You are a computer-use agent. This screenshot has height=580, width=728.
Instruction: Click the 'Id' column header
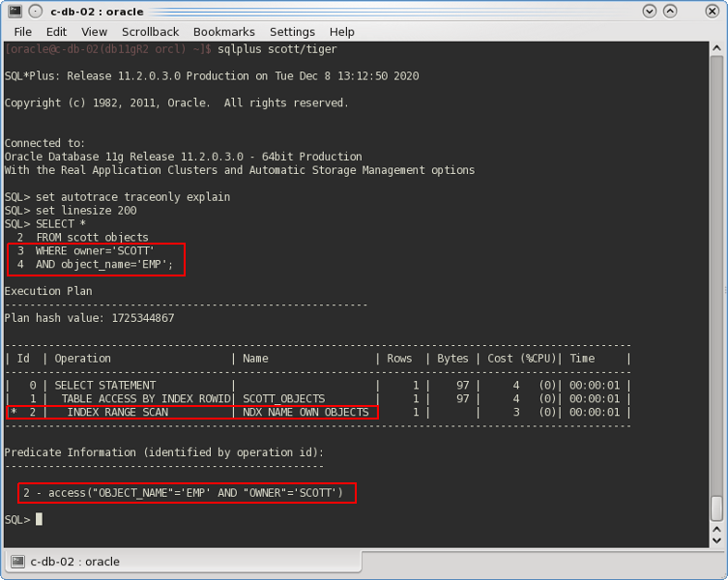pos(23,359)
